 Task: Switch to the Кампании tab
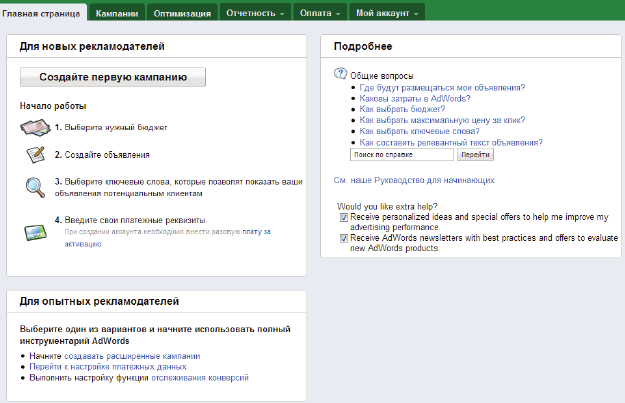click(116, 13)
